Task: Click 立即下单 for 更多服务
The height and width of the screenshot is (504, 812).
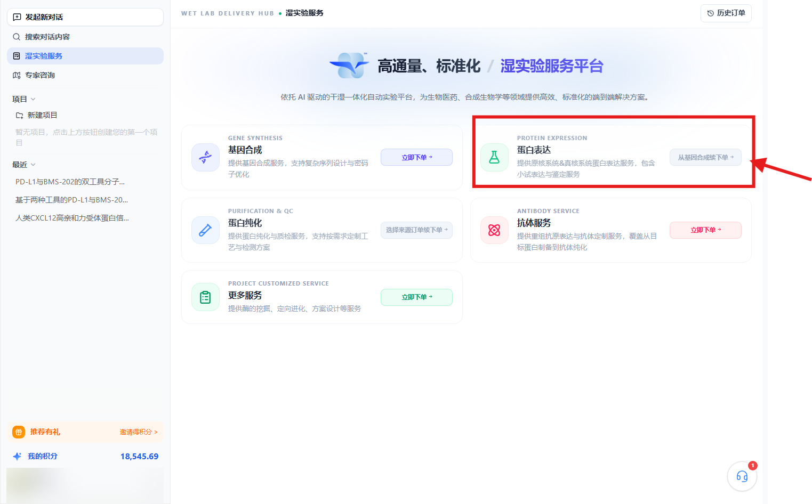Action: 416,297
